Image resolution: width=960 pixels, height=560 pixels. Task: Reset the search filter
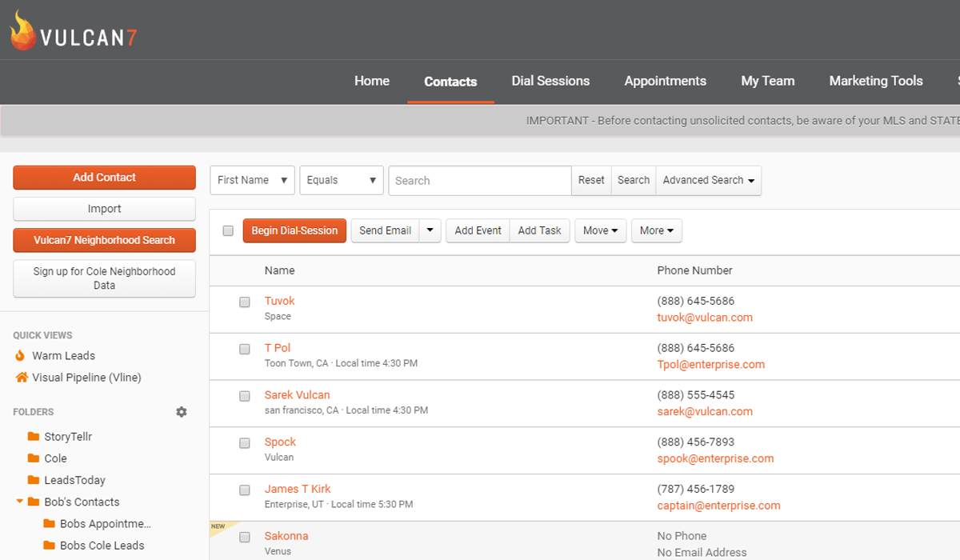click(591, 180)
